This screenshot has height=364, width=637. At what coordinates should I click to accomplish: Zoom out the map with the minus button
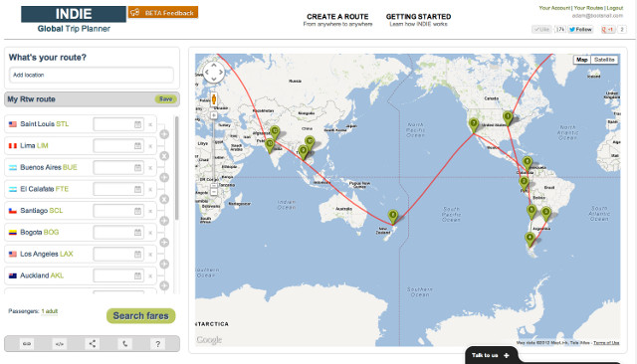(214, 192)
